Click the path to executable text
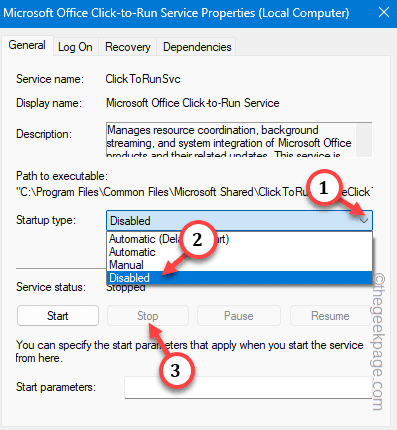This screenshot has height=430, width=397. pyautogui.click(x=194, y=192)
